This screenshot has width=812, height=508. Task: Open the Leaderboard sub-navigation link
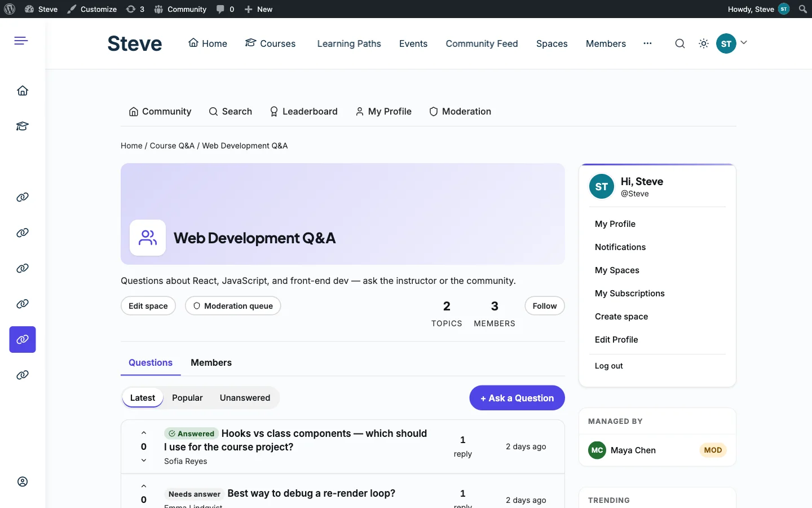pyautogui.click(x=303, y=111)
